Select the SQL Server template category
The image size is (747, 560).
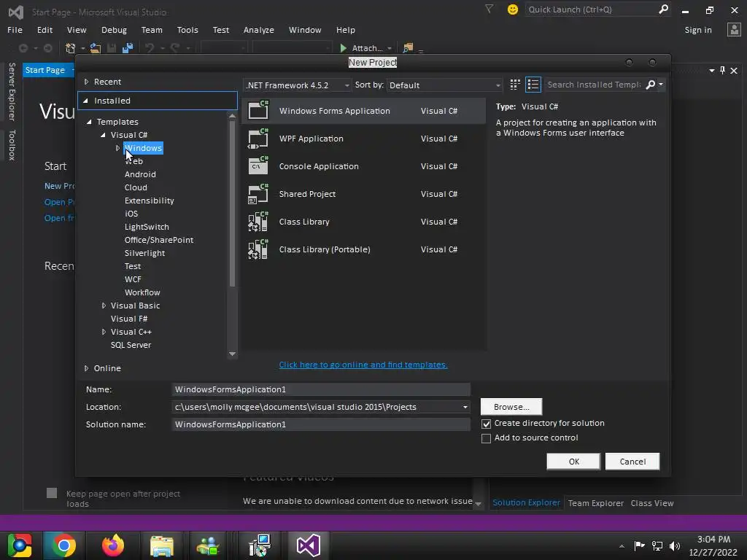pos(131,345)
